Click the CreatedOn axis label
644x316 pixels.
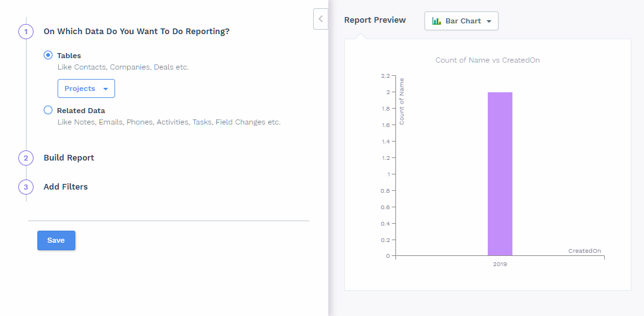[585, 251]
